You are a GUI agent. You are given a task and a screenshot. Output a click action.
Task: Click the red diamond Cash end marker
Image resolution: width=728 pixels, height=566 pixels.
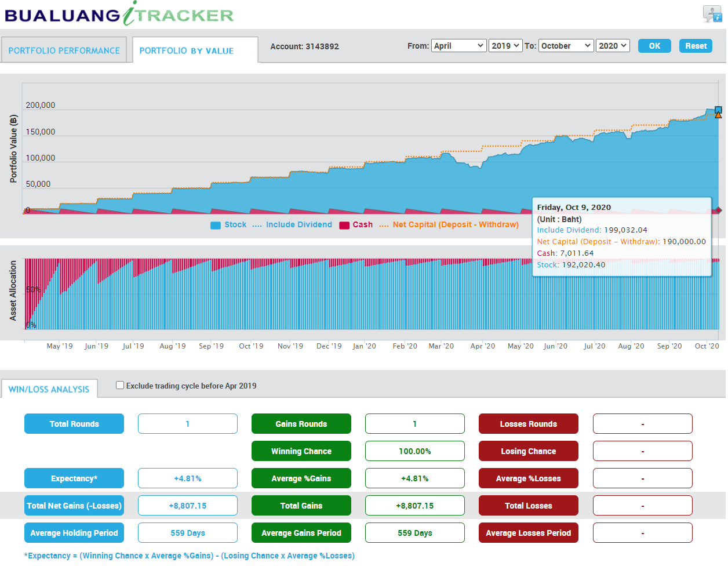(718, 210)
